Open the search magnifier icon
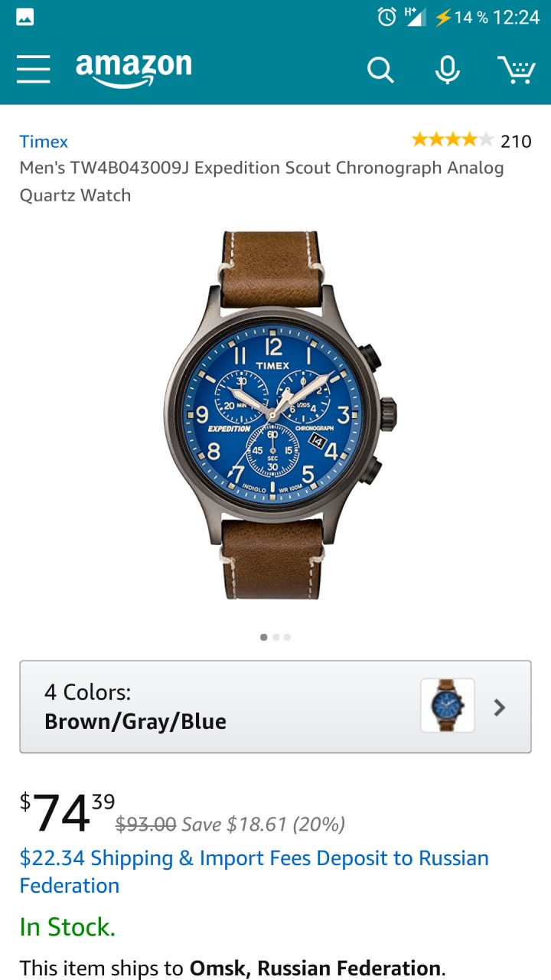This screenshot has width=551, height=980. point(380,70)
